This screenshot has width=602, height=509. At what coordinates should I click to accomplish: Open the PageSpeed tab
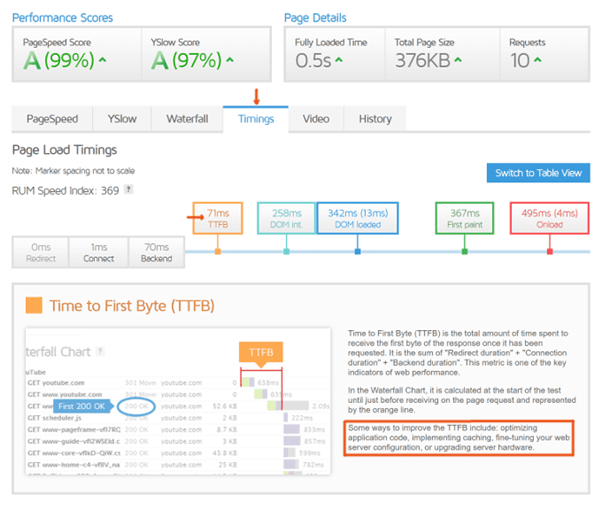point(51,119)
